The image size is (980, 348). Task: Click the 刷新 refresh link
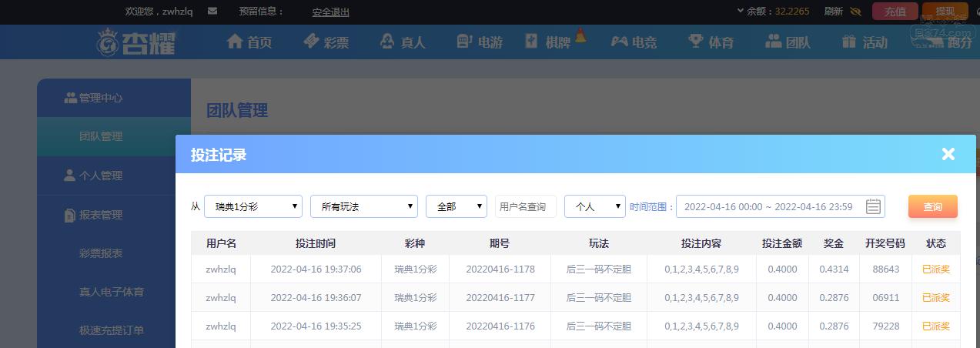pyautogui.click(x=833, y=12)
